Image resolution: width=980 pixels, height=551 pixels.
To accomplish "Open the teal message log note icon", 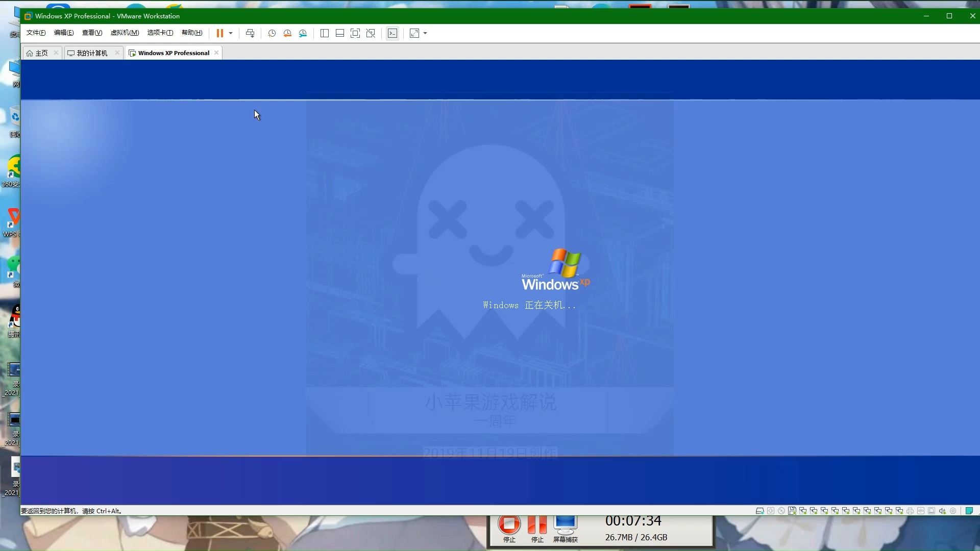I will pyautogui.click(x=969, y=511).
